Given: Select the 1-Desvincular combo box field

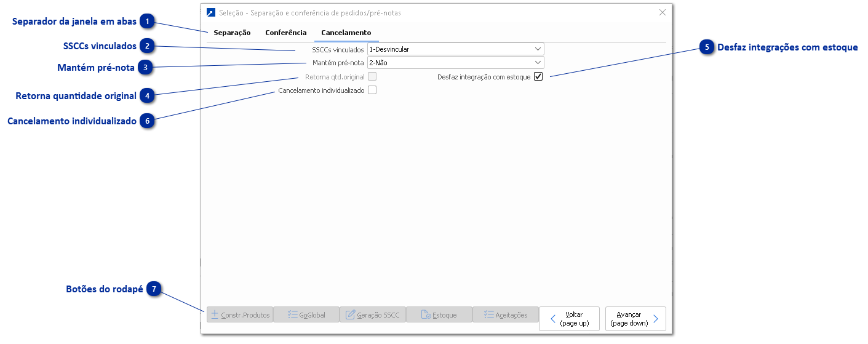Looking at the screenshot, I should click(449, 49).
